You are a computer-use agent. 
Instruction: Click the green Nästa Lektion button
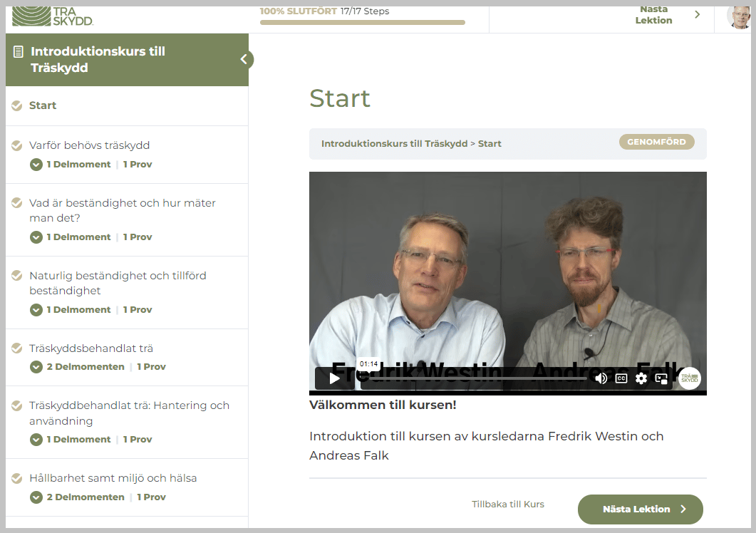[x=640, y=509]
